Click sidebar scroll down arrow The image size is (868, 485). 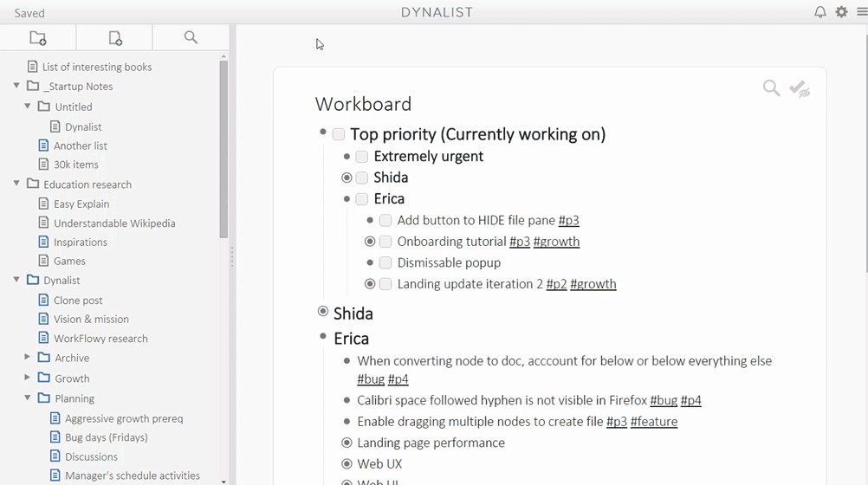click(x=223, y=482)
